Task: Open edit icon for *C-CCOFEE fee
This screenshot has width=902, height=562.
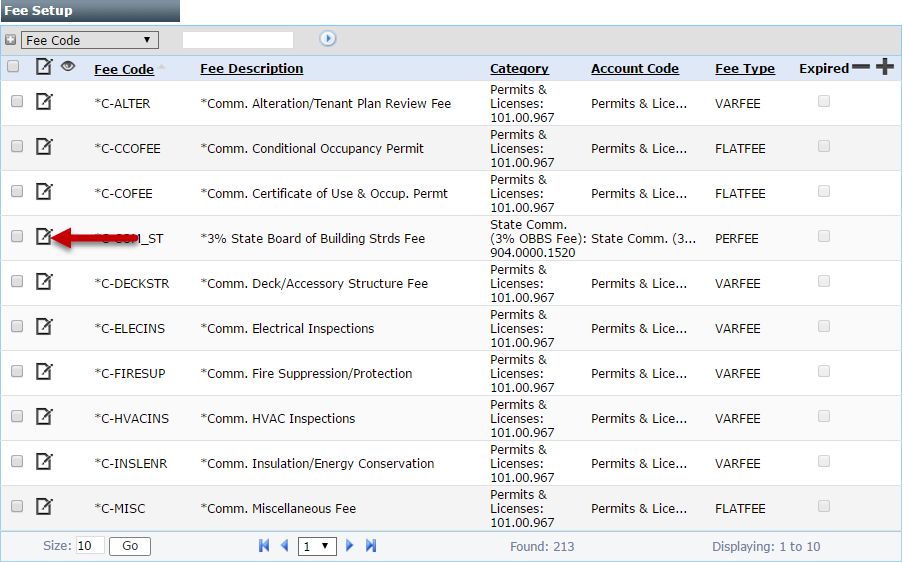Action: 44,147
